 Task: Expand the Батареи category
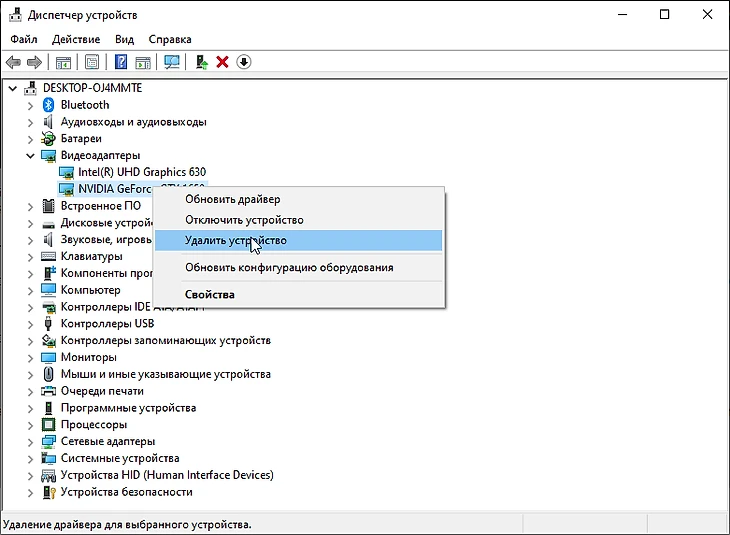point(31,138)
